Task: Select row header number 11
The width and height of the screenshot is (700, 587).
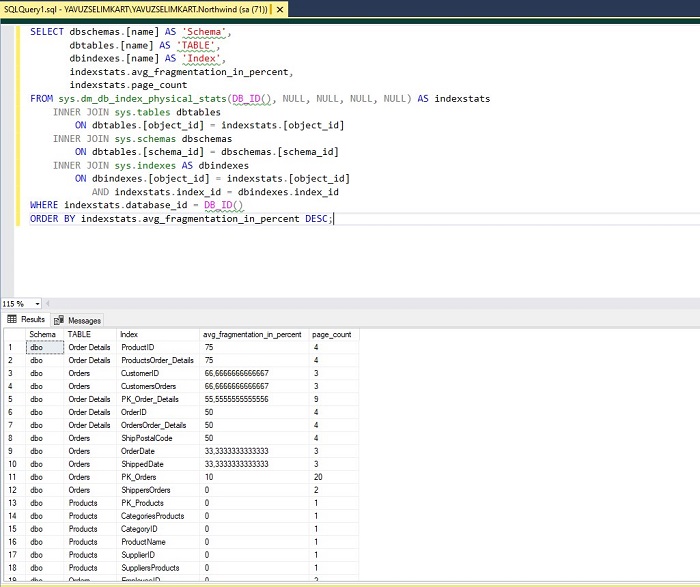Action: click(x=12, y=477)
